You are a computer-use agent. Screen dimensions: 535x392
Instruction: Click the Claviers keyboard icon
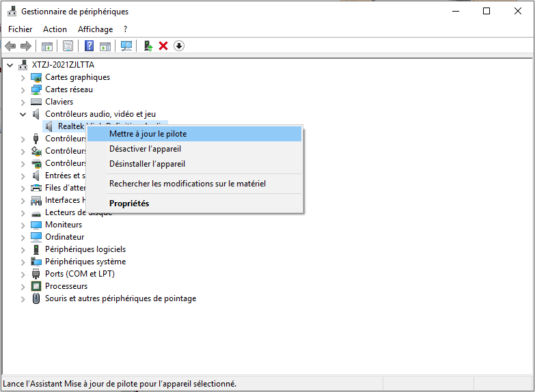[36, 102]
